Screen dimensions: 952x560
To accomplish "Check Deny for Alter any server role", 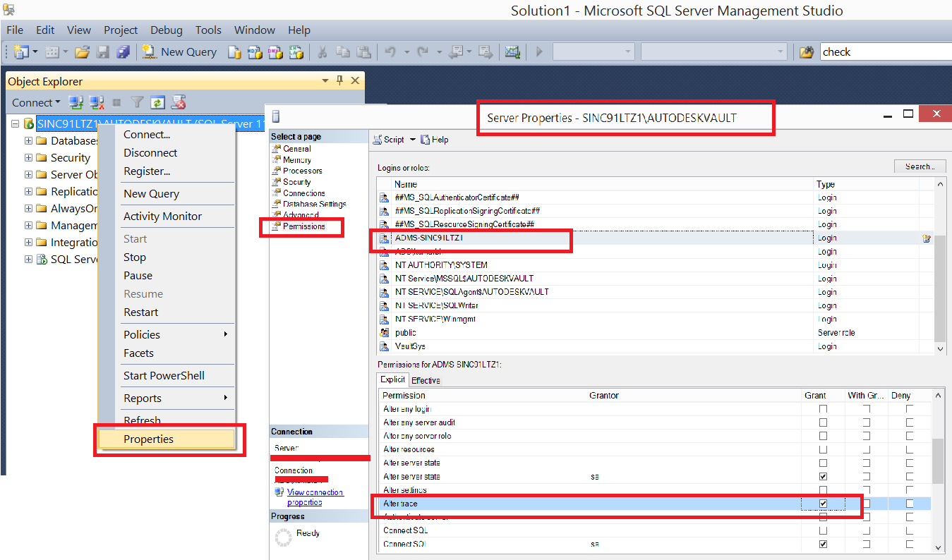I will tap(910, 436).
